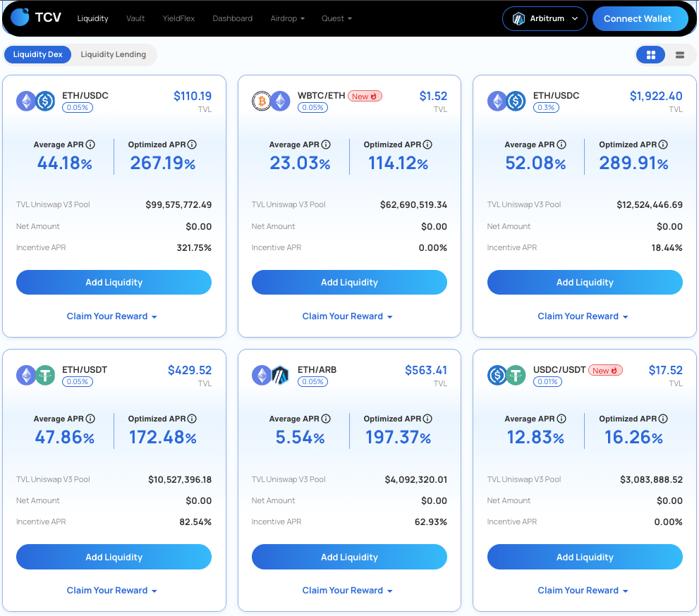Open the Dashboard page
The height and width of the screenshot is (616, 699).
tap(232, 18)
